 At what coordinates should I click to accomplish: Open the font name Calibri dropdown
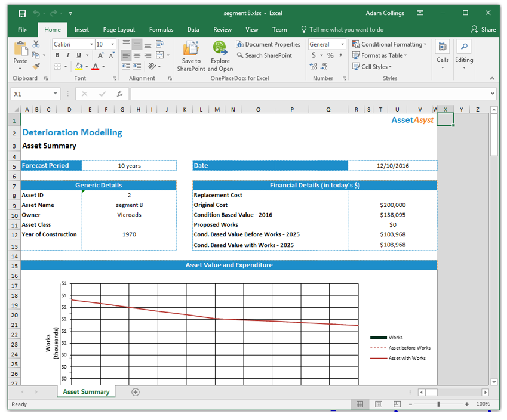91,44
